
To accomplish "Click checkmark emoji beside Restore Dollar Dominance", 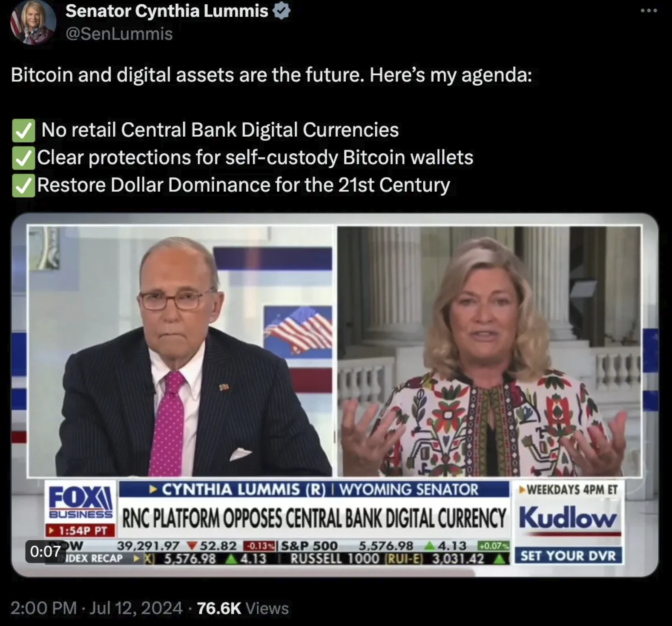I will click(23, 186).
